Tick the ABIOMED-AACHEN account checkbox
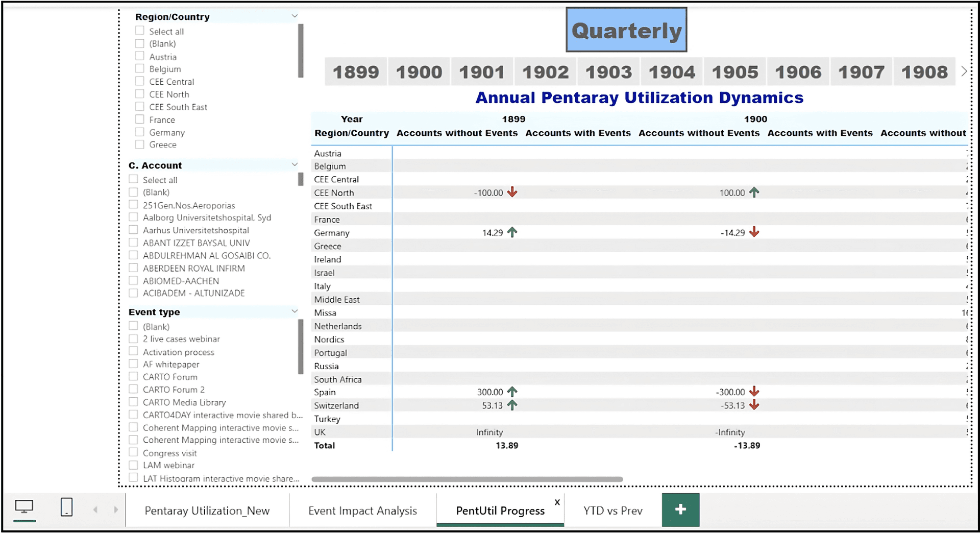 tap(133, 281)
